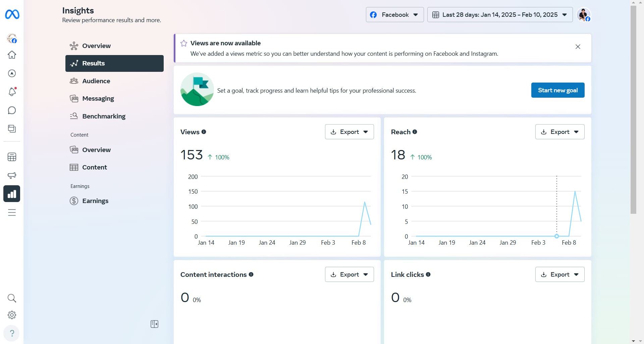
Task: Click the Reach chart data point marker
Action: [x=556, y=236]
